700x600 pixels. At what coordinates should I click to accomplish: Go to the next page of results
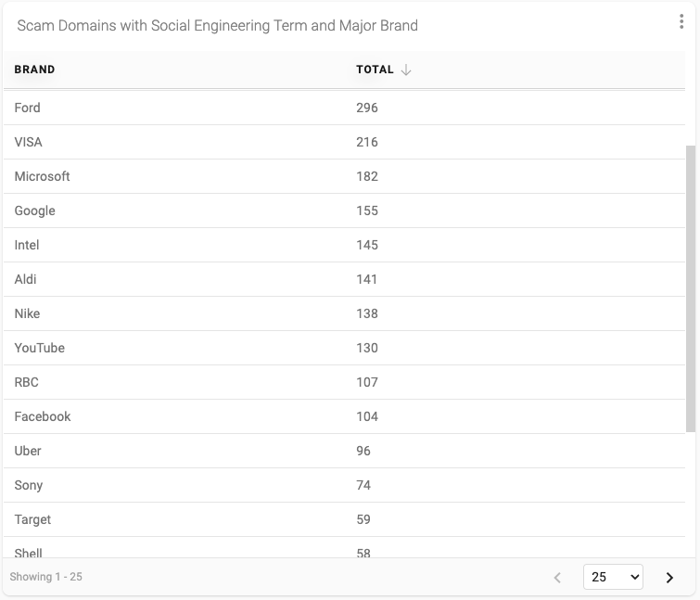pos(669,577)
